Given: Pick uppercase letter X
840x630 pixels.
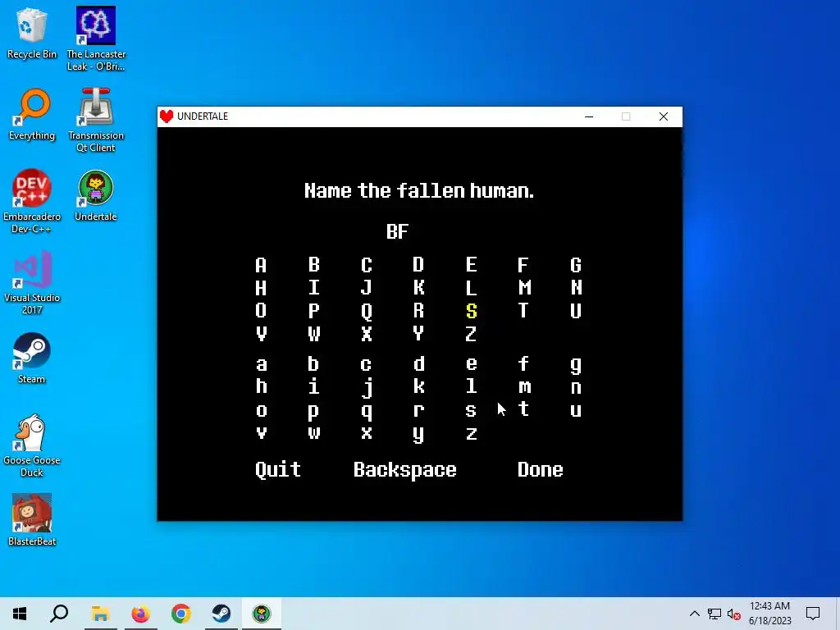Looking at the screenshot, I should click(367, 334).
